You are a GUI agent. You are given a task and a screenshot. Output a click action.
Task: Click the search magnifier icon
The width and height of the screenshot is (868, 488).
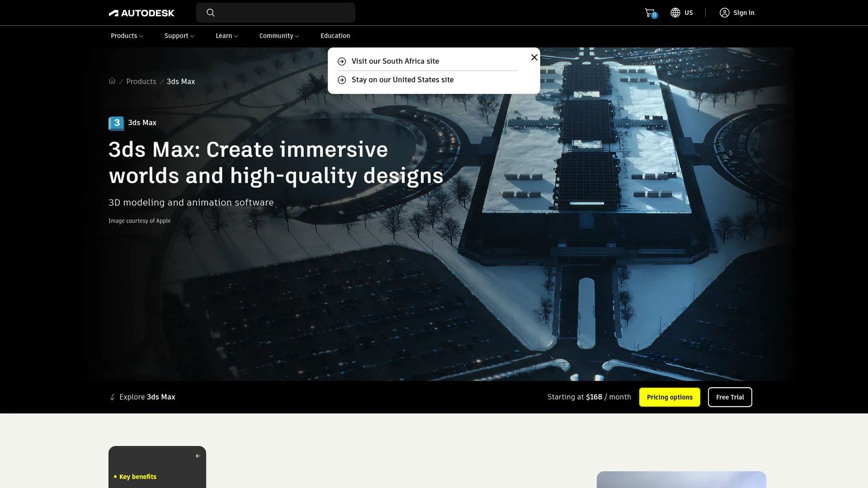(210, 13)
